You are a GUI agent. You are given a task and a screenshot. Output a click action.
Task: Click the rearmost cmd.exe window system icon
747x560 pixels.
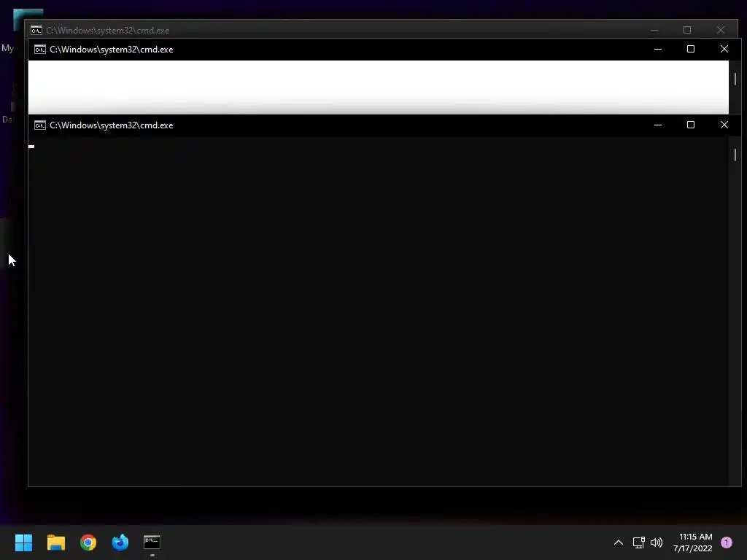(36, 31)
